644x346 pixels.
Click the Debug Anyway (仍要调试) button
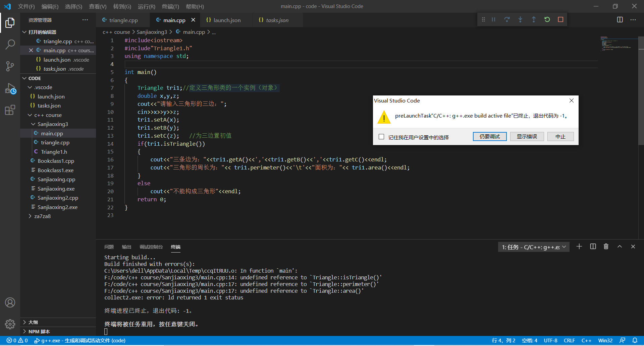tap(490, 136)
